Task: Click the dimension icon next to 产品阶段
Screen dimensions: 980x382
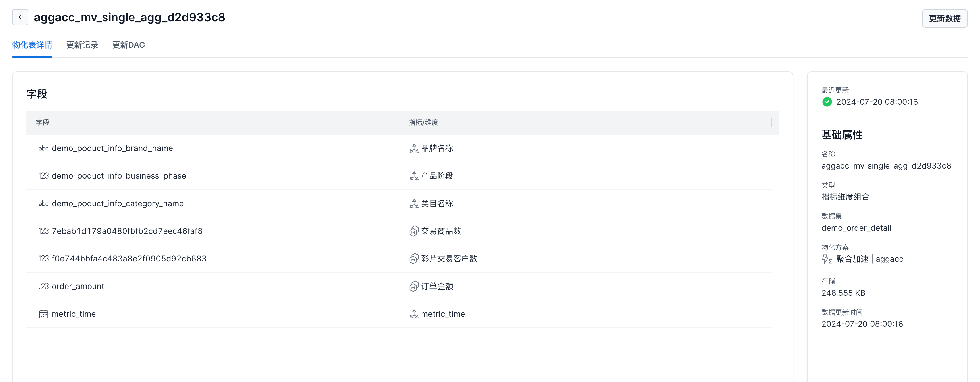Action: tap(414, 176)
